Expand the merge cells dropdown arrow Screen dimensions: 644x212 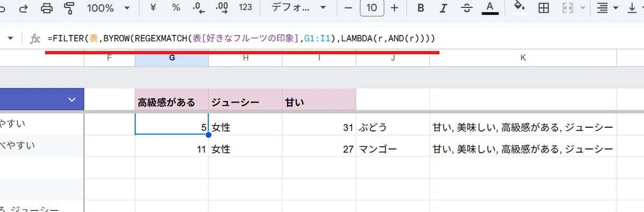coord(582,8)
